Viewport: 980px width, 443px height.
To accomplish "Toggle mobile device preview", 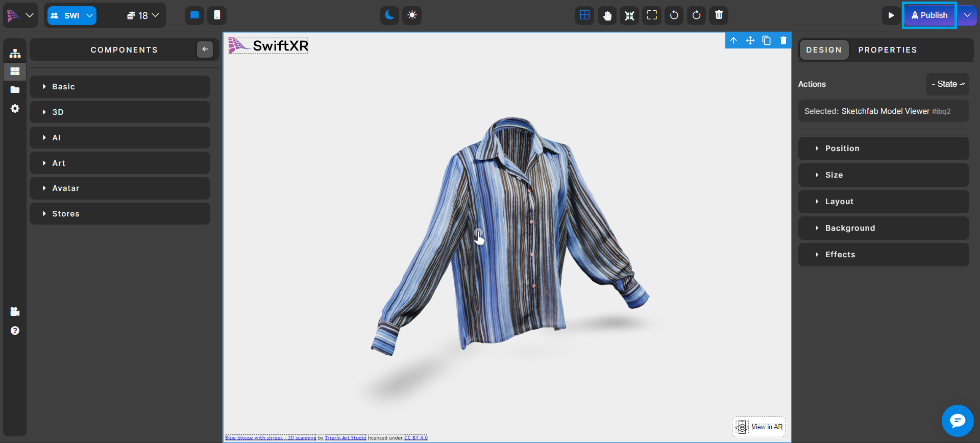I will pyautogui.click(x=217, y=15).
